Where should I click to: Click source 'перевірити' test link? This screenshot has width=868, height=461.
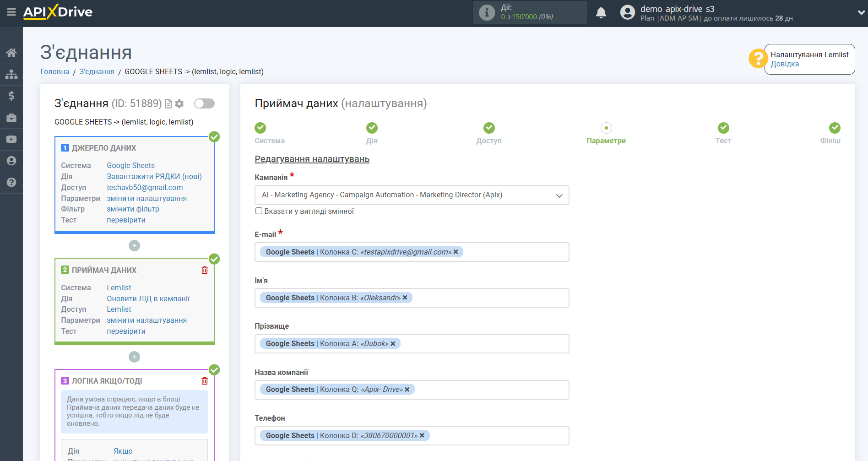[x=126, y=220]
